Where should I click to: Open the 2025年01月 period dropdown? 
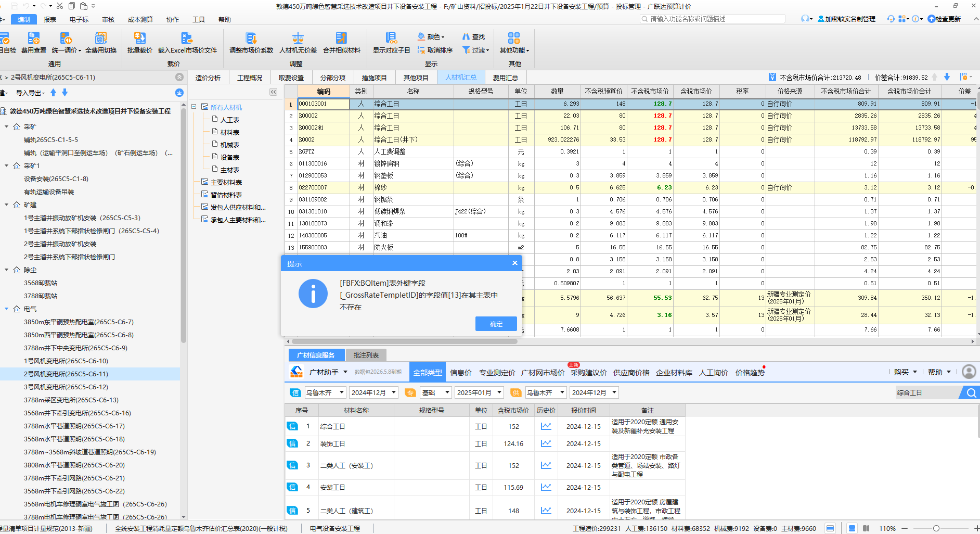pos(479,392)
